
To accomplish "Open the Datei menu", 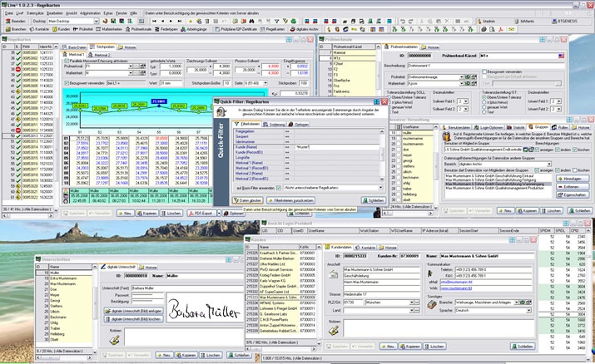I will point(8,13).
